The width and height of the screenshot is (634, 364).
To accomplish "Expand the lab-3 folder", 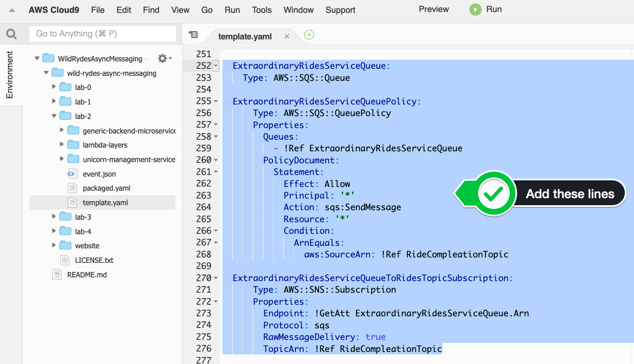I will [x=54, y=216].
